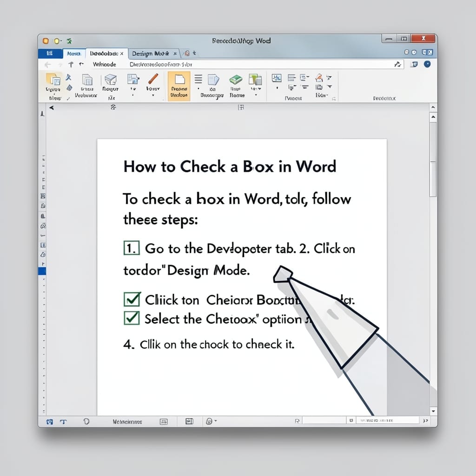The height and width of the screenshot is (476, 476).
Task: Click the T text icon in status bar
Action: [63, 422]
